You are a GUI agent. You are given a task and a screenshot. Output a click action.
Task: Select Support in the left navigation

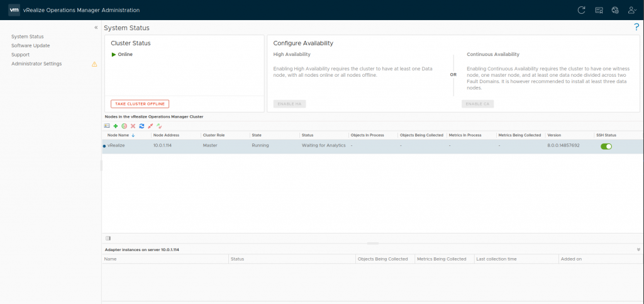pos(20,55)
